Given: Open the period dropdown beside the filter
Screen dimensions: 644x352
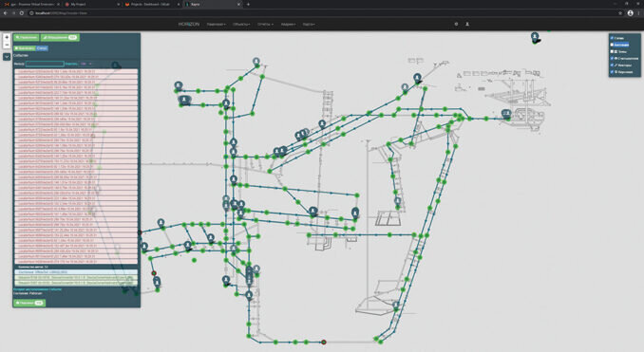Looking at the screenshot, I should pos(86,64).
